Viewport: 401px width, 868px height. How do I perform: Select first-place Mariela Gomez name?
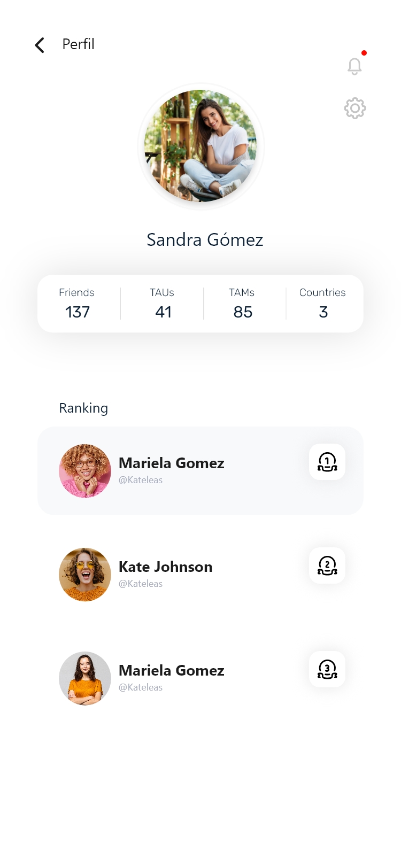[171, 463]
